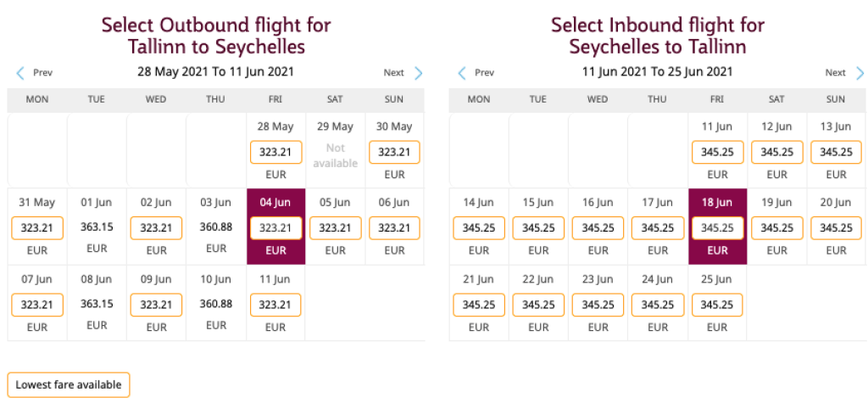Select outbound 30 May fare
The height and width of the screenshot is (409, 868).
[394, 153]
